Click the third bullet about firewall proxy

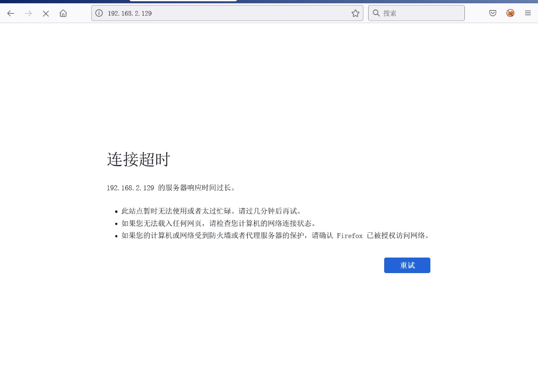coord(275,235)
